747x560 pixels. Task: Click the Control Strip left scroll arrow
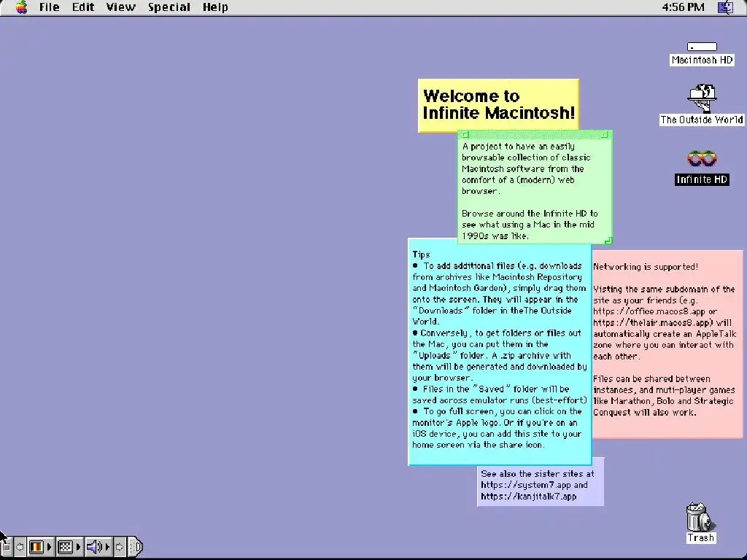[x=20, y=547]
